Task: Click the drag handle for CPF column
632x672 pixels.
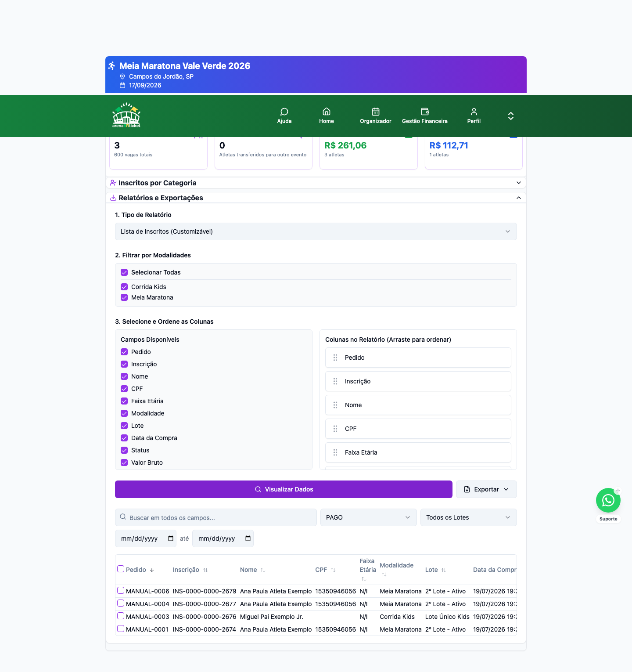Action: point(335,429)
